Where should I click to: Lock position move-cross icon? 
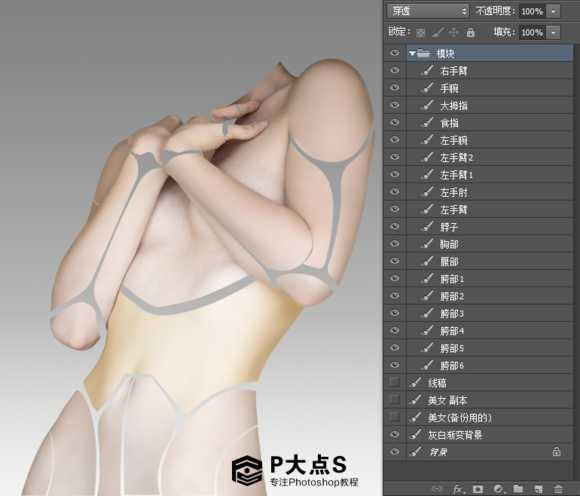coord(453,33)
